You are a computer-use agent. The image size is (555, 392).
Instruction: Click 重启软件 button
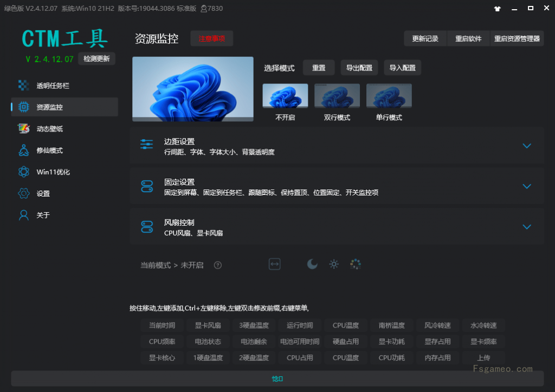[x=469, y=38]
